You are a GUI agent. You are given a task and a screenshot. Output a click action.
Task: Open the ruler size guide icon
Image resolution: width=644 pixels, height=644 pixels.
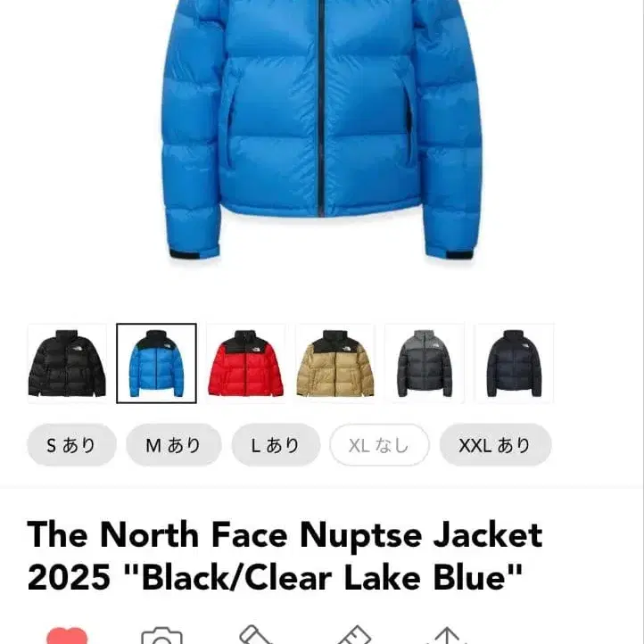click(353, 634)
